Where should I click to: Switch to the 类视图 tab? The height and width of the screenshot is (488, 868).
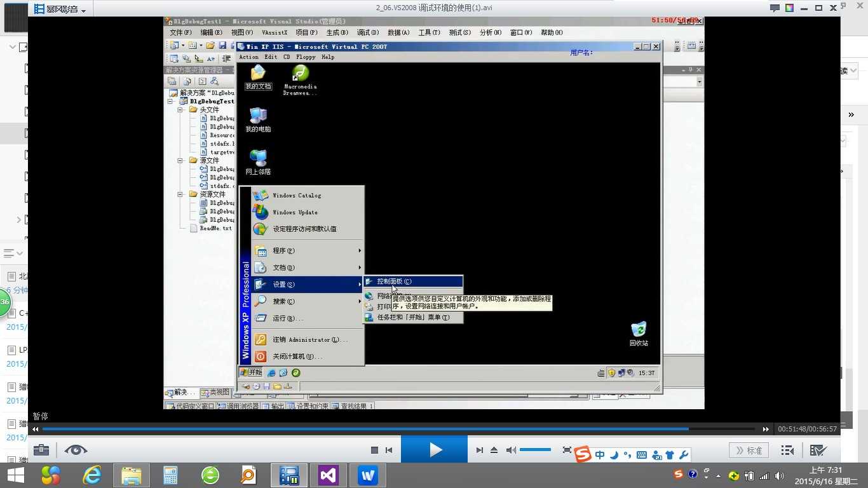214,393
